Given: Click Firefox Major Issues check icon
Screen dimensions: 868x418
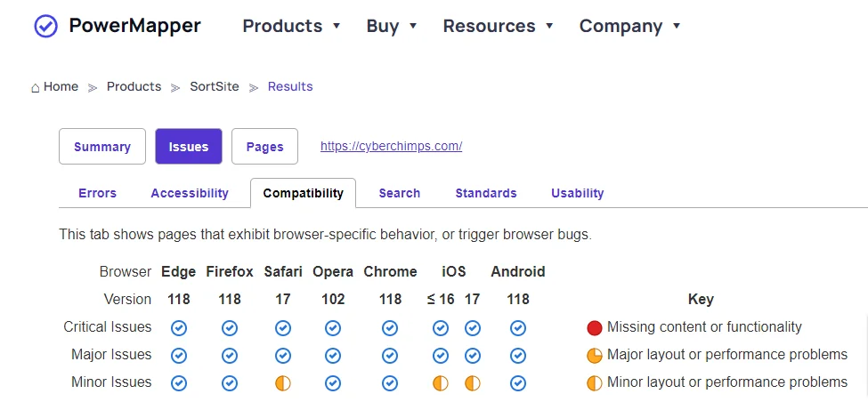Looking at the screenshot, I should tap(230, 356).
